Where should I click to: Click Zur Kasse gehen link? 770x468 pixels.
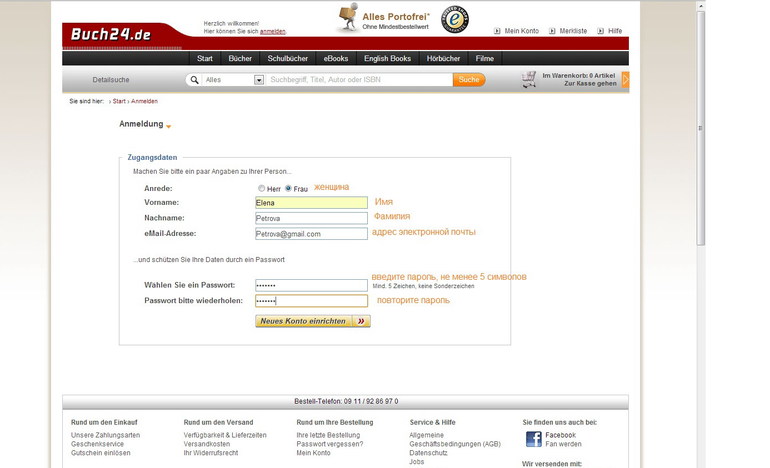click(x=590, y=83)
